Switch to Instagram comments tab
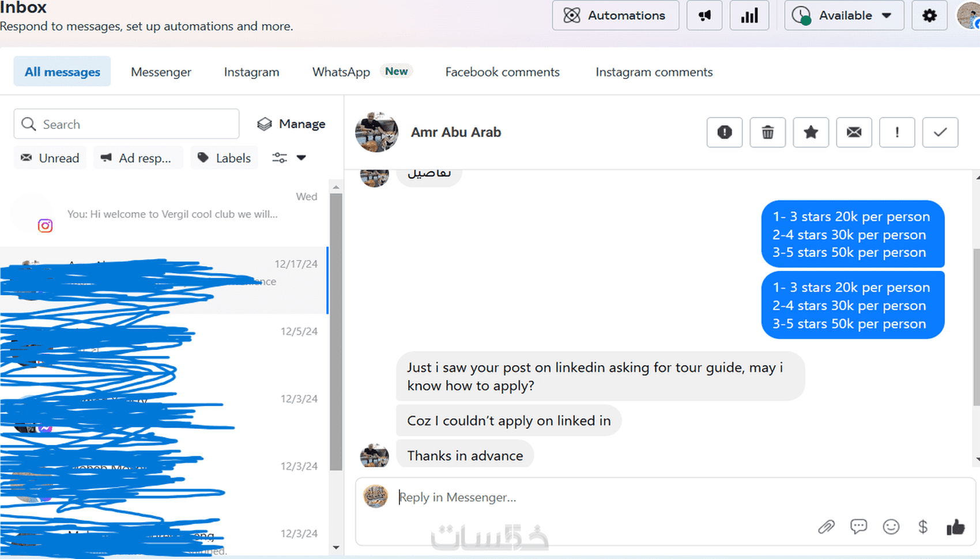This screenshot has width=980, height=559. [x=654, y=72]
